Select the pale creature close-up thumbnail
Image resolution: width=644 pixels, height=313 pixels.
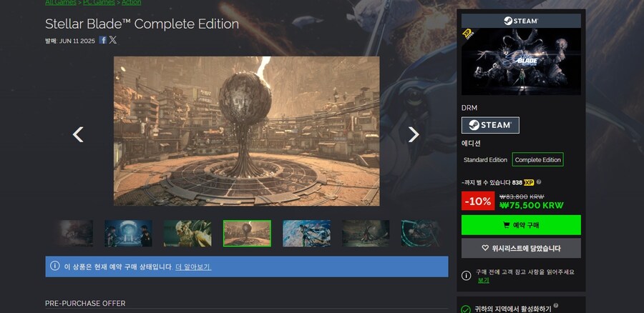[x=187, y=234]
